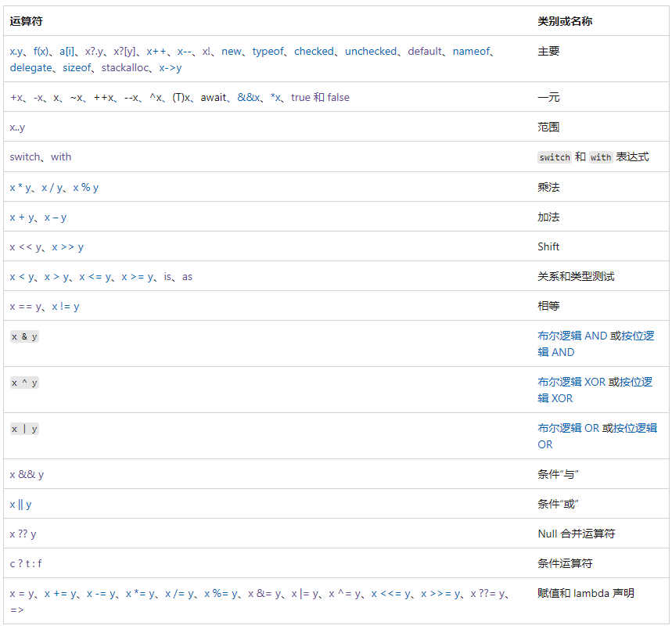Click the x ^ y code cell
Image resolution: width=672 pixels, height=629 pixels.
click(x=24, y=383)
